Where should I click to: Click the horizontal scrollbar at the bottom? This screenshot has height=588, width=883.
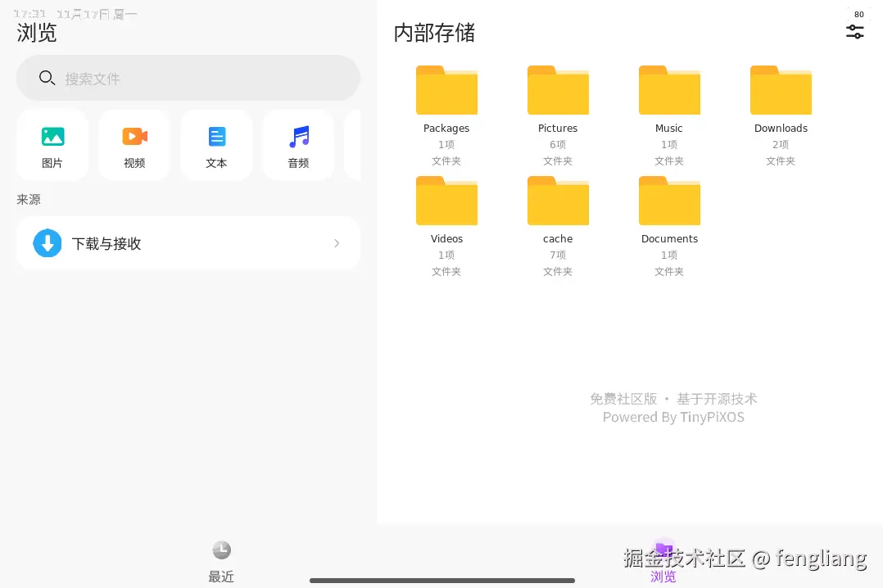tap(442, 579)
